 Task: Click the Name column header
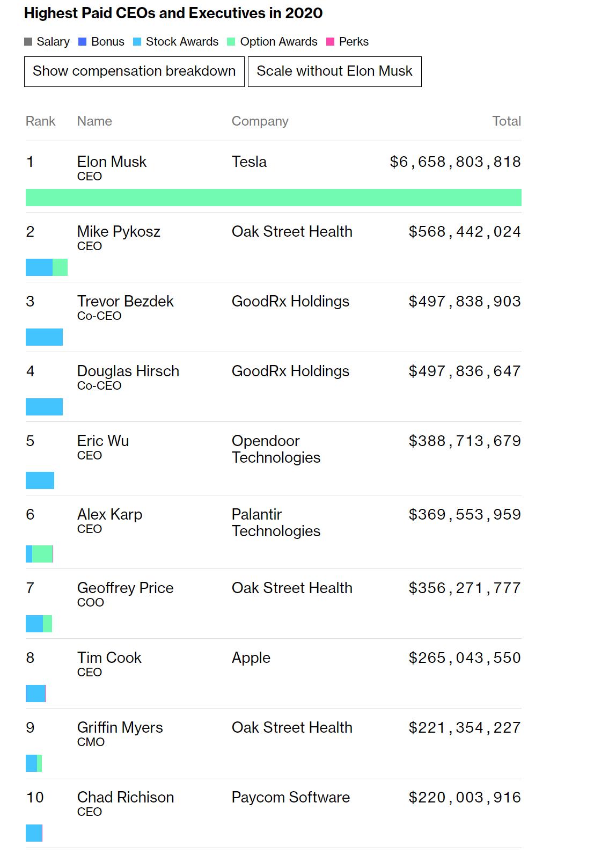point(94,121)
